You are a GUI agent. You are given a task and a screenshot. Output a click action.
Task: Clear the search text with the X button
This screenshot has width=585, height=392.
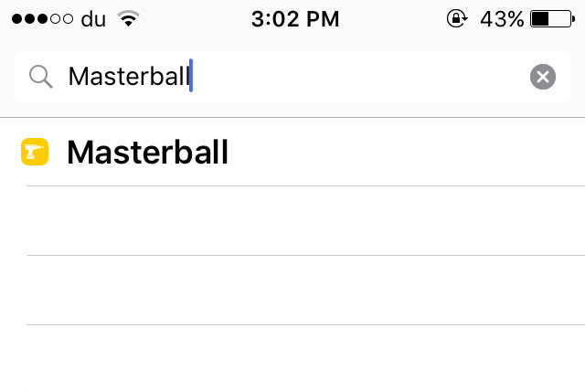coord(543,77)
